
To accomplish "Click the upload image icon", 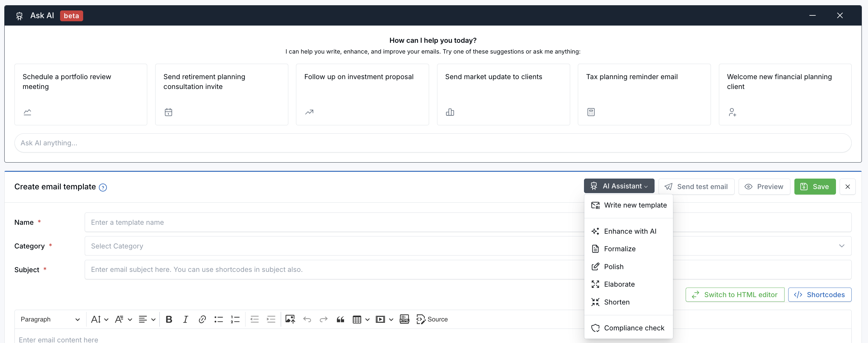I will coord(290,319).
